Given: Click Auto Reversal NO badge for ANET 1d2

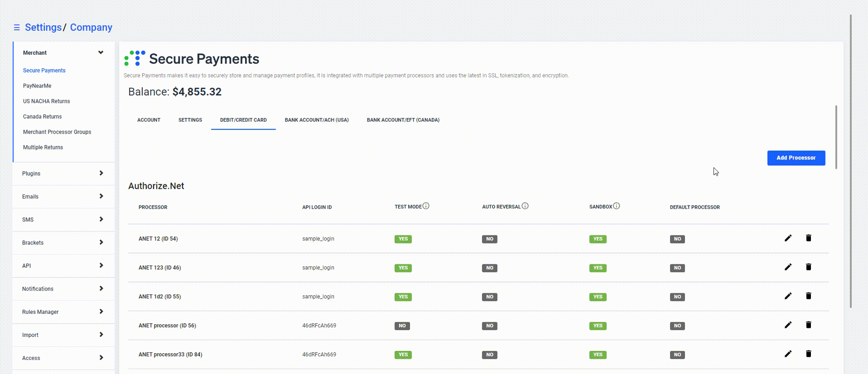Looking at the screenshot, I should tap(490, 297).
